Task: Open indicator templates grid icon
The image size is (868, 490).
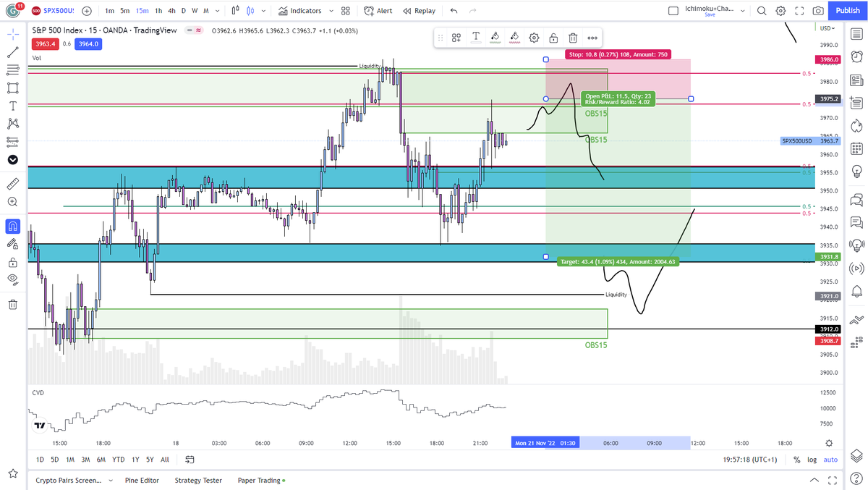Action: pyautogui.click(x=346, y=11)
